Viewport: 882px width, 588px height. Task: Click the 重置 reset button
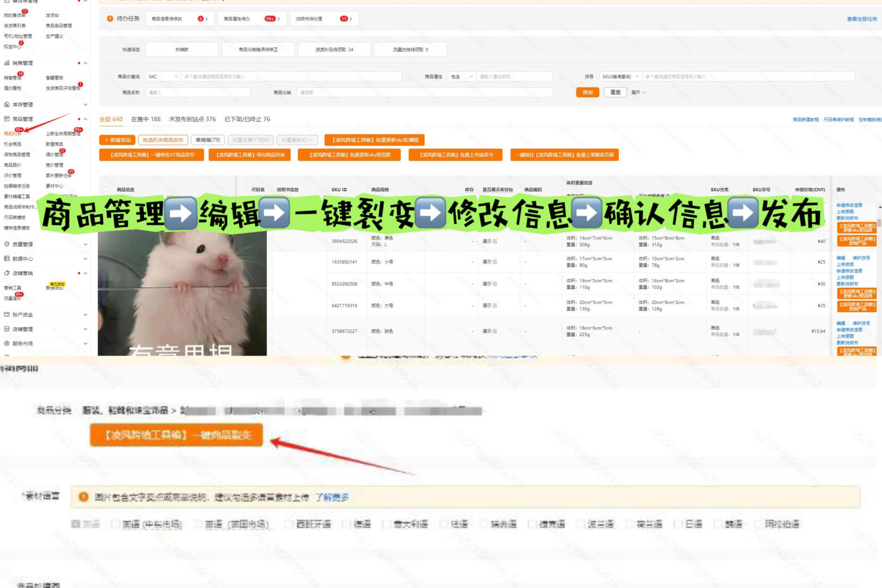tap(615, 93)
